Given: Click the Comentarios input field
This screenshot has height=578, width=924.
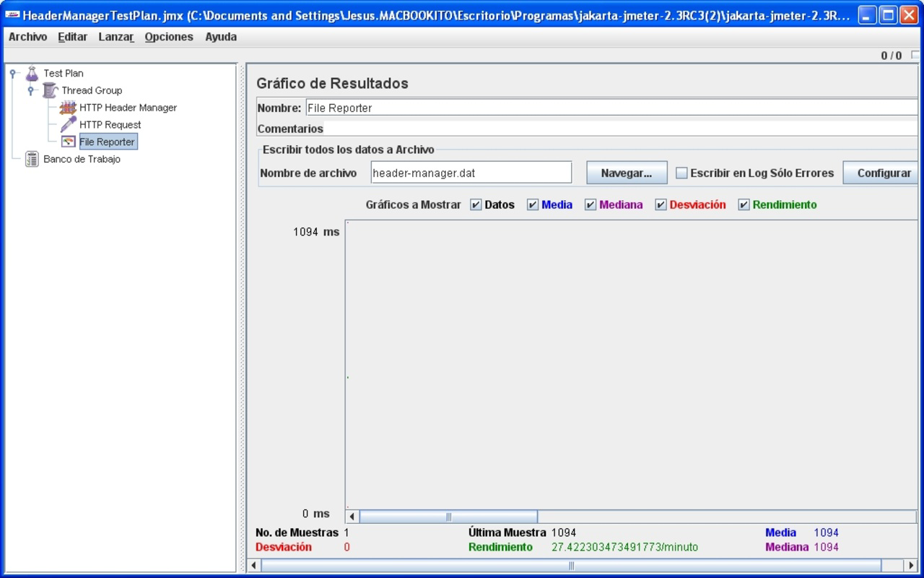Looking at the screenshot, I should 621,129.
